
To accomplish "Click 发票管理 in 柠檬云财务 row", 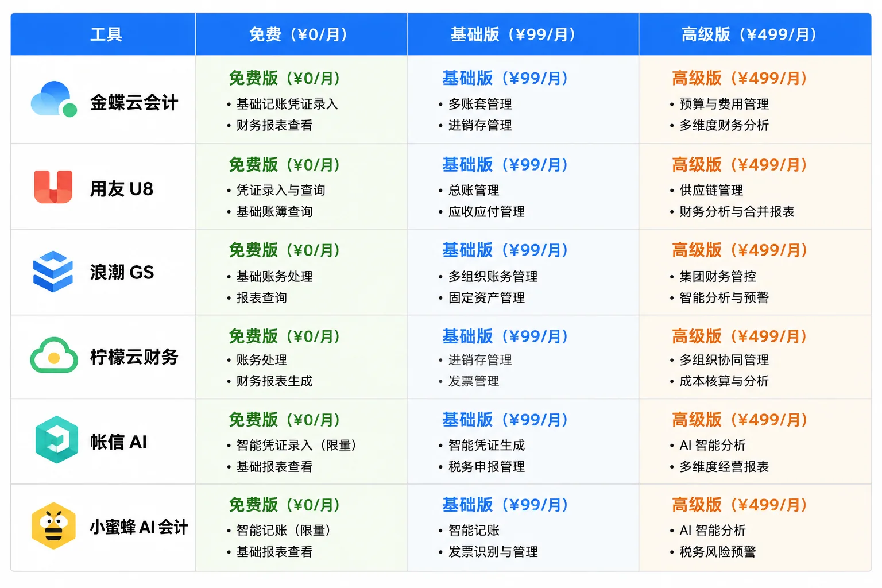I will 474,381.
